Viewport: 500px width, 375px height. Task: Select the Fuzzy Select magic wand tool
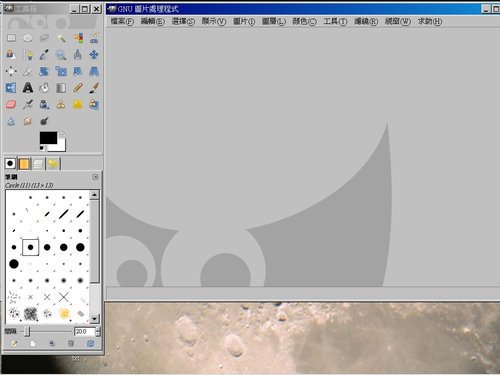(61, 38)
